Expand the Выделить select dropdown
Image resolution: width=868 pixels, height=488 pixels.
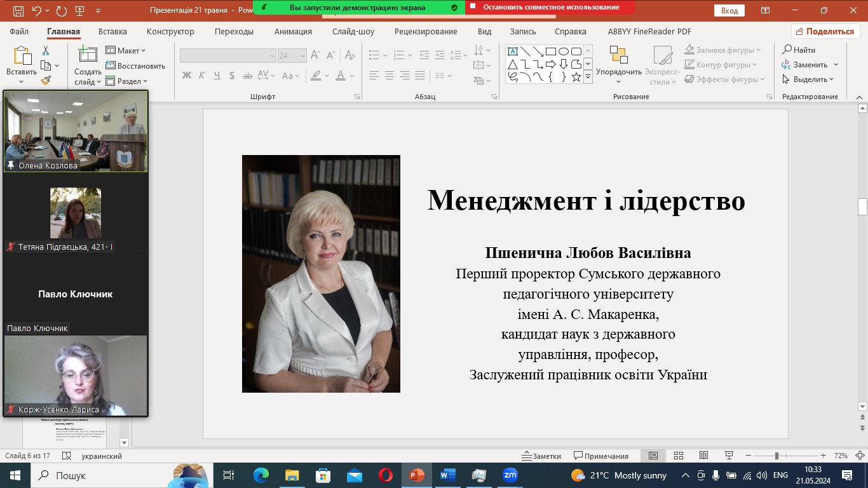[x=810, y=79]
